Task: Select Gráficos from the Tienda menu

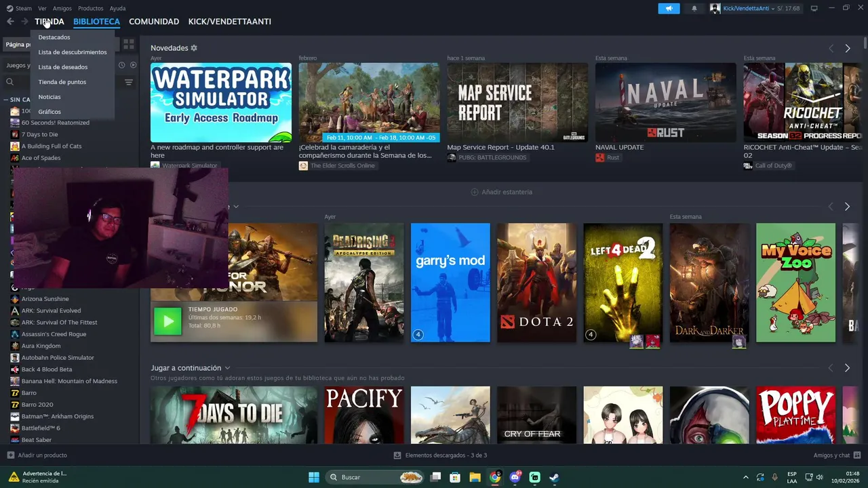Action: [50, 112]
